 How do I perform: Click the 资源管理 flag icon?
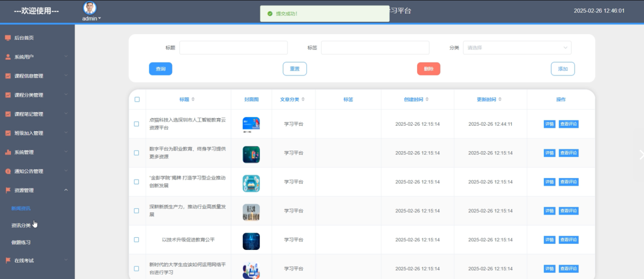pos(8,190)
